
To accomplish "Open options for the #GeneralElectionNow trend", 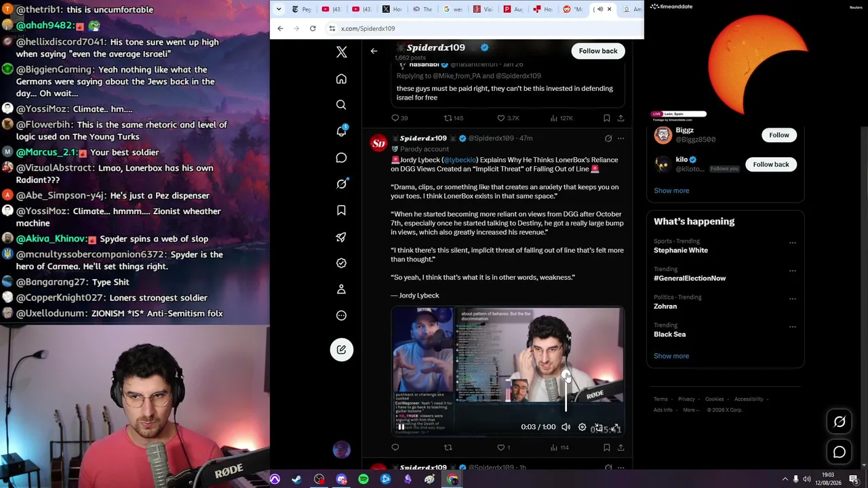I will click(x=792, y=270).
